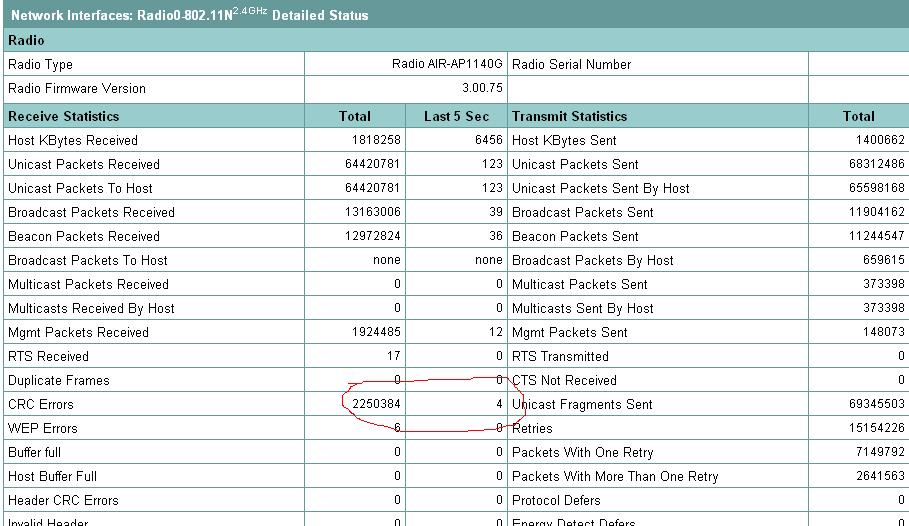This screenshot has width=909, height=526.
Task: Click the Mgmt Packets Received total 1924485
Action: click(x=375, y=332)
